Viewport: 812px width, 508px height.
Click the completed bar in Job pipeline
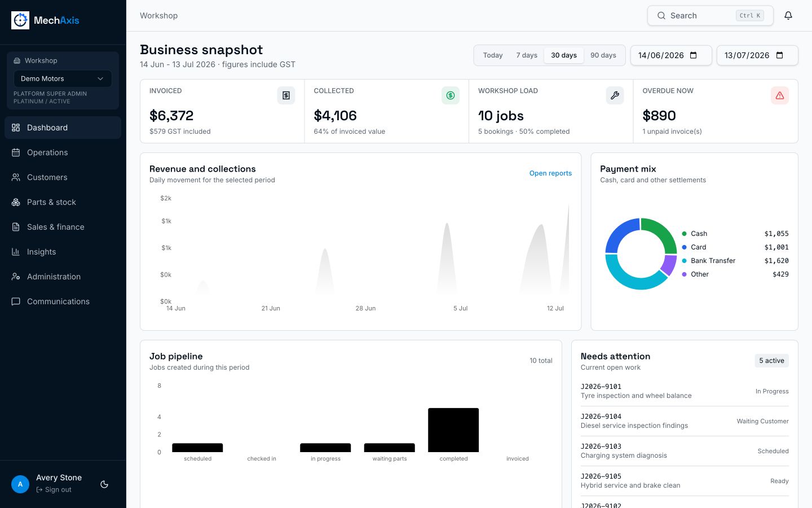click(453, 430)
